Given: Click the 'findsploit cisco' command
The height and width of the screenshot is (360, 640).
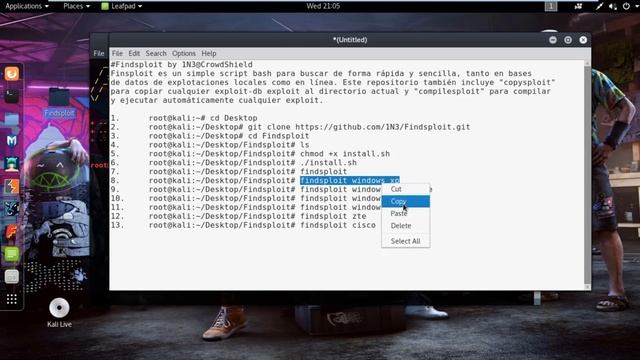Looking at the screenshot, I should (338, 225).
